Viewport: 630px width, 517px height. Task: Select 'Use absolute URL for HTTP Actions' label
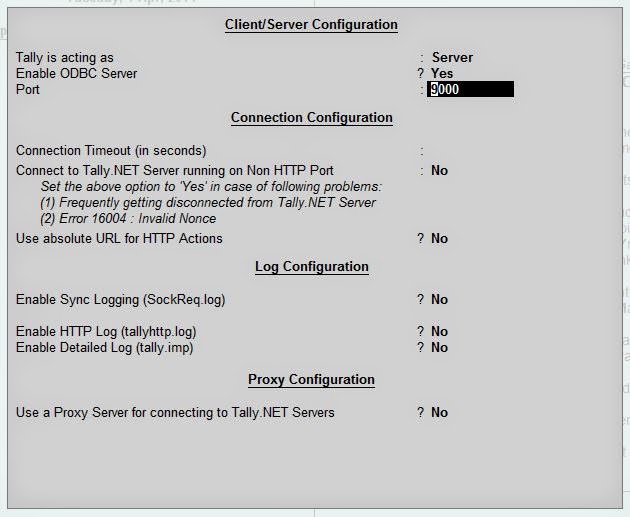pyautogui.click(x=119, y=239)
